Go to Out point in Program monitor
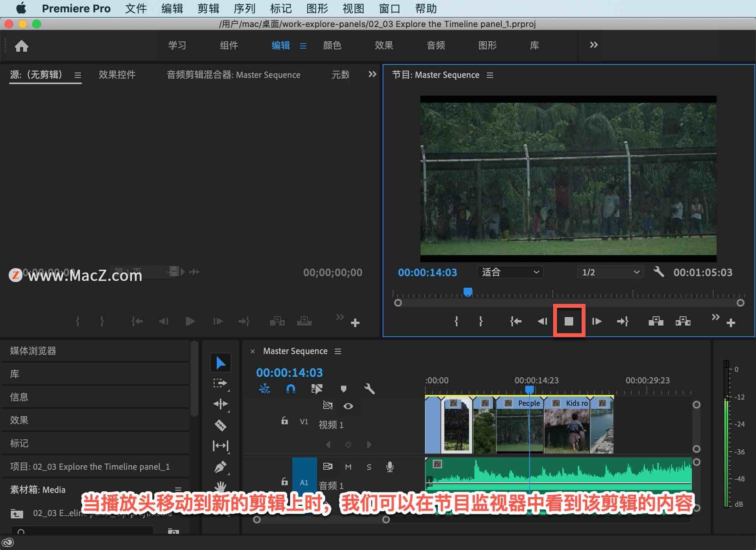756x550 pixels. (x=623, y=321)
